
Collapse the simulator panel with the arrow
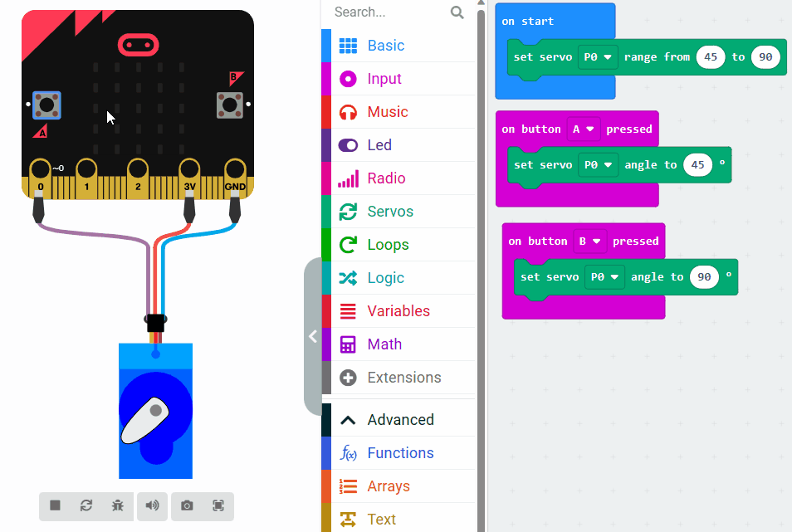pos(313,336)
